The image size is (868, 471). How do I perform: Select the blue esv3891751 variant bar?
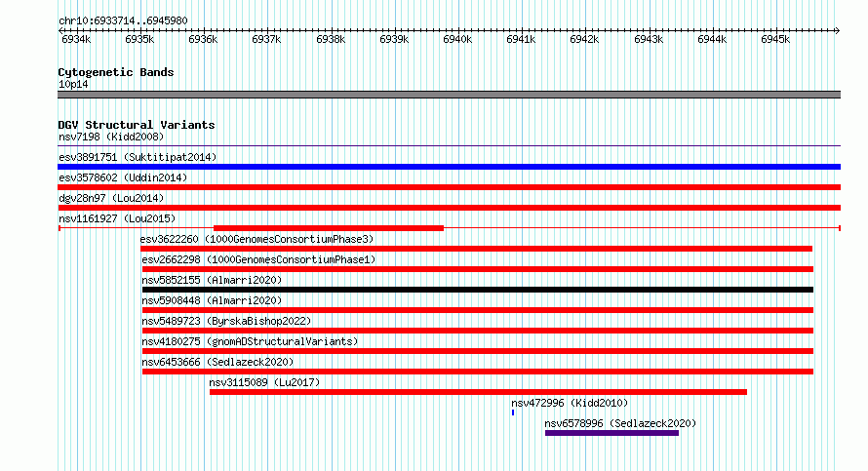click(449, 167)
